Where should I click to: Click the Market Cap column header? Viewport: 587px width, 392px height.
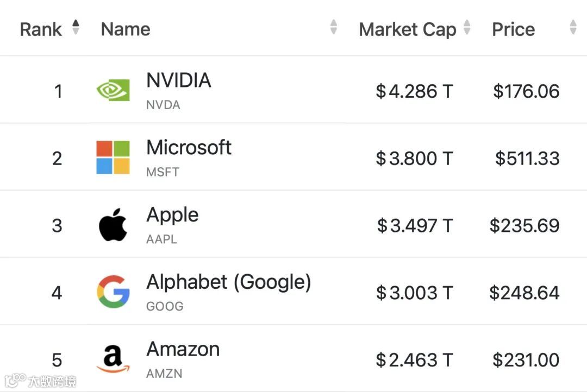pyautogui.click(x=407, y=29)
